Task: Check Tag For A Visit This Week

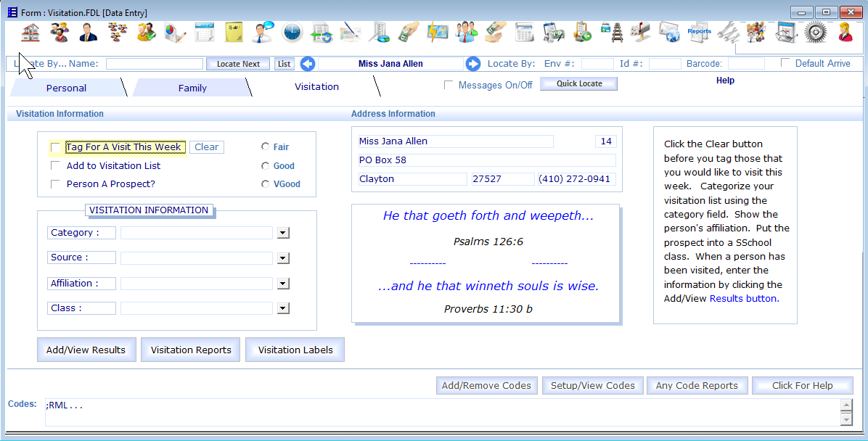Action: click(55, 147)
